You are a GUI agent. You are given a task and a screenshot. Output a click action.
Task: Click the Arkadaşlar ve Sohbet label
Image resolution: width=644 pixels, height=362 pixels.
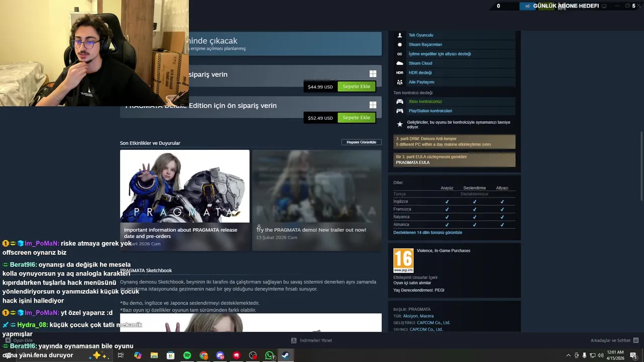[610, 340]
